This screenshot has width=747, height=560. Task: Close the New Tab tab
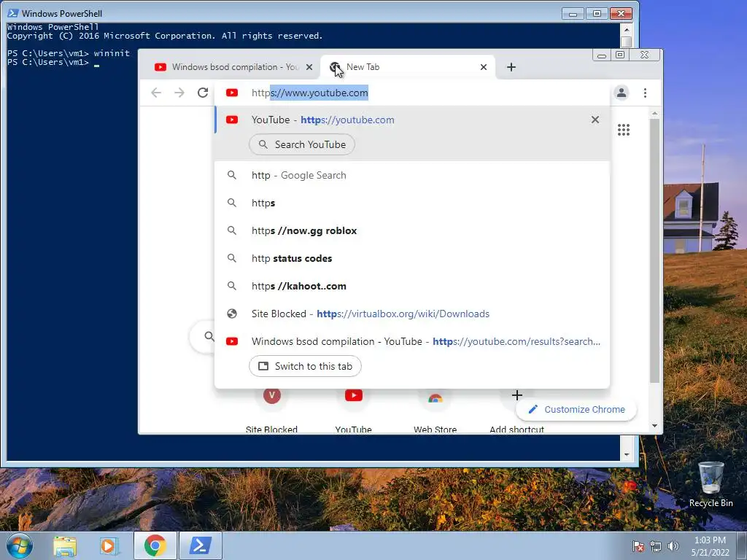[484, 67]
